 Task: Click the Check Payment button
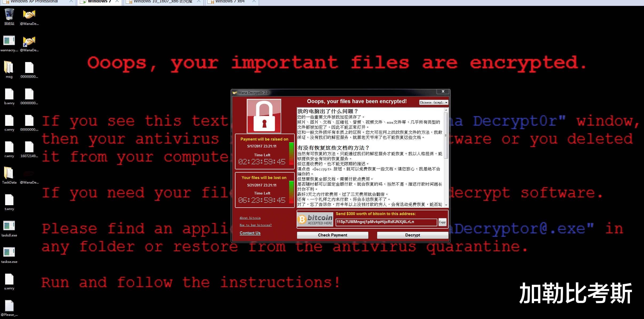(332, 235)
